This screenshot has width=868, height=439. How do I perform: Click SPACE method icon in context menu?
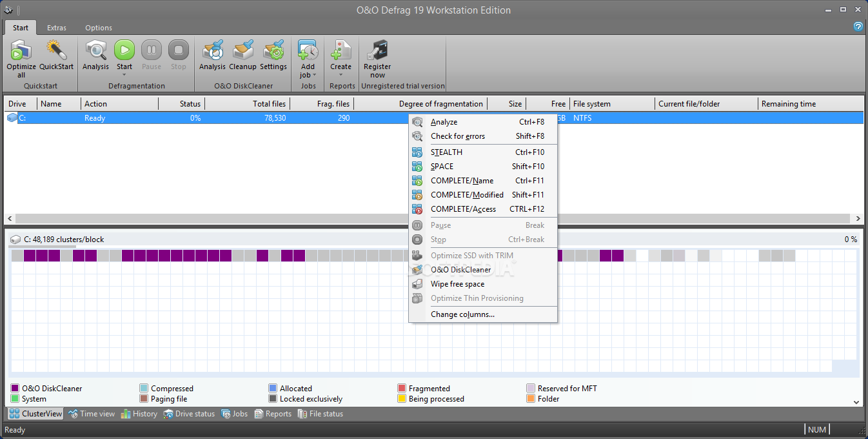pyautogui.click(x=418, y=167)
